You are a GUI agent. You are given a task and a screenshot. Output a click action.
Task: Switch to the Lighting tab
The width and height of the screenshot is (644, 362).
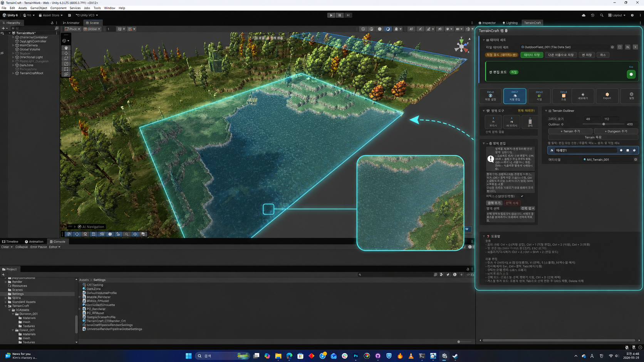tap(510, 23)
